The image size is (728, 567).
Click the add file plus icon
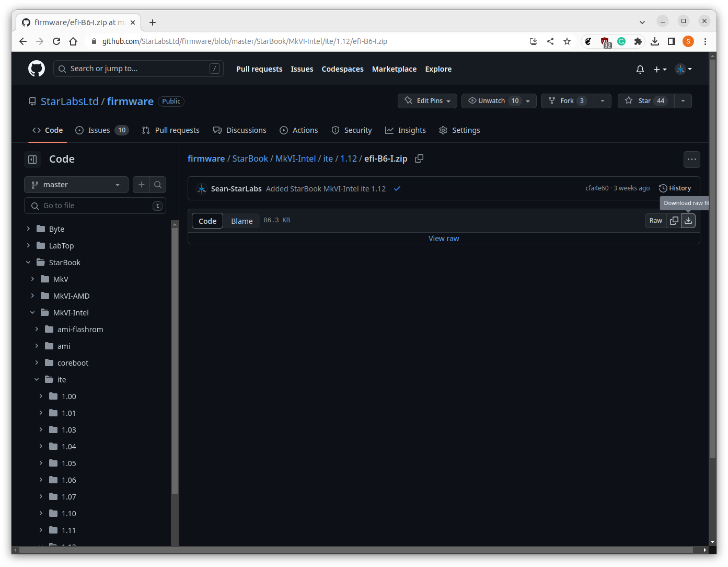(x=141, y=185)
